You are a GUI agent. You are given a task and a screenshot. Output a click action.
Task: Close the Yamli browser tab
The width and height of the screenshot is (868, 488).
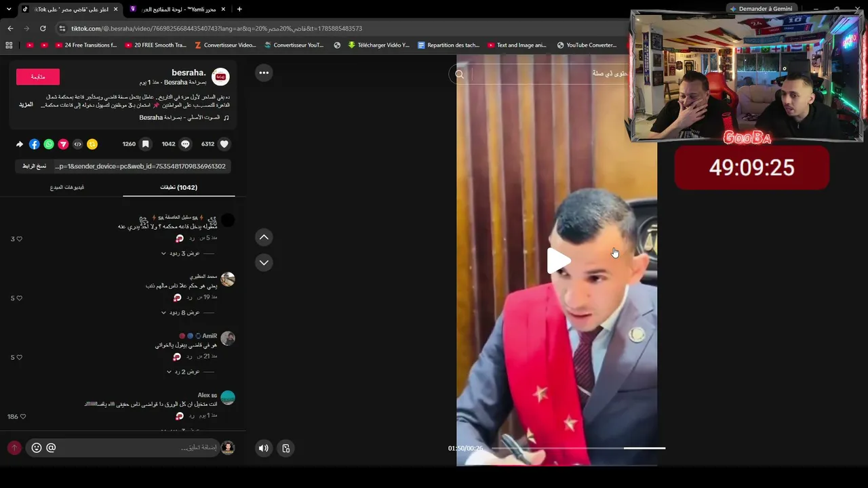223,9
